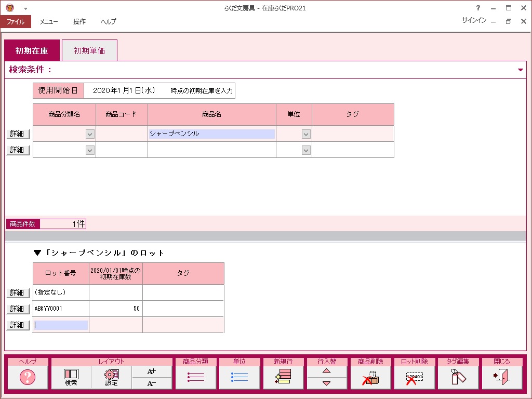Viewport: 532px width, 399px height.
Task: Collapse the 検索条件 section arrow
Action: tap(521, 70)
